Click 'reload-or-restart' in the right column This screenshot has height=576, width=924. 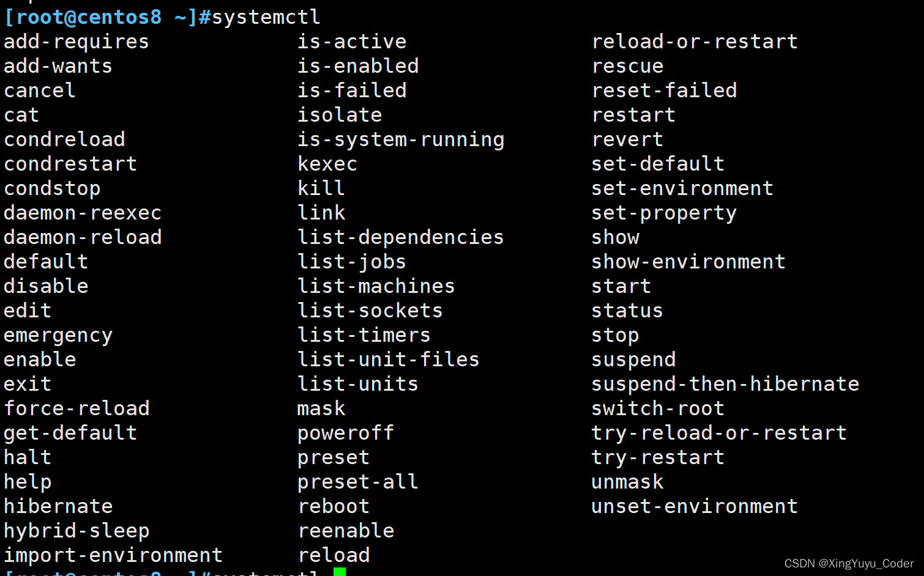click(695, 42)
